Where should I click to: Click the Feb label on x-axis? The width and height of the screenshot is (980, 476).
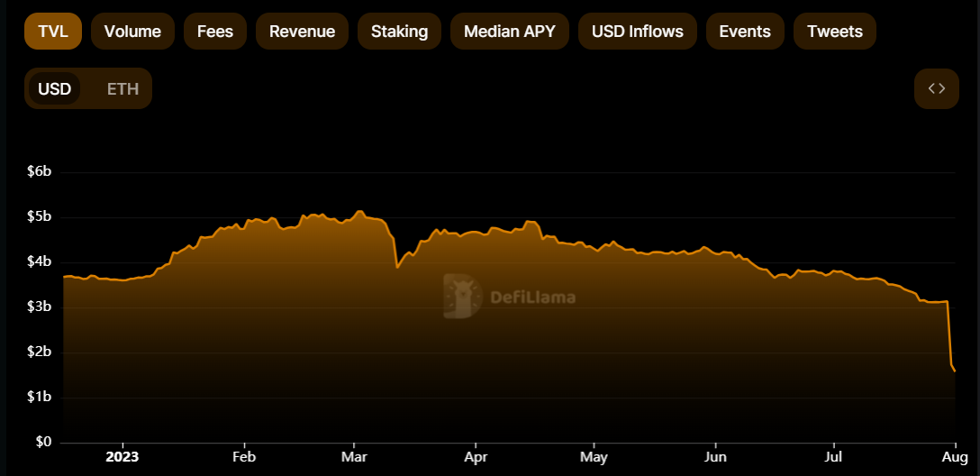click(x=244, y=456)
